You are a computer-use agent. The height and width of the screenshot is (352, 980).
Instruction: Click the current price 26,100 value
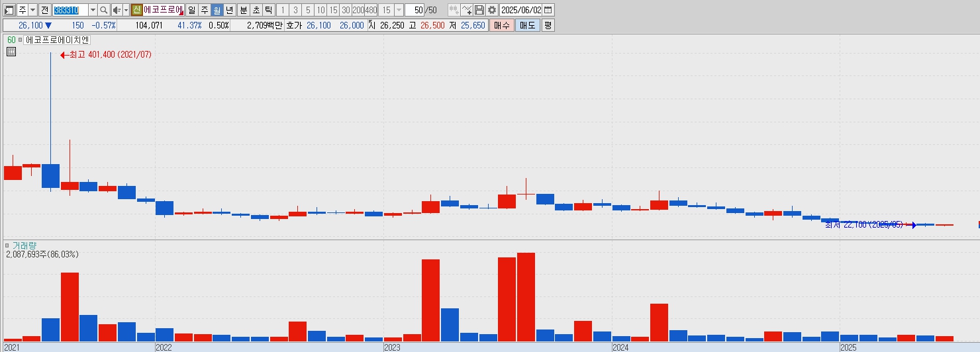coord(30,25)
